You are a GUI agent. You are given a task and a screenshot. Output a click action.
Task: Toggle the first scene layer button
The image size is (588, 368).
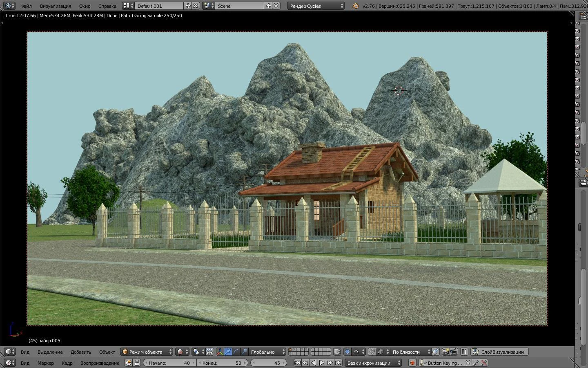[x=290, y=350]
